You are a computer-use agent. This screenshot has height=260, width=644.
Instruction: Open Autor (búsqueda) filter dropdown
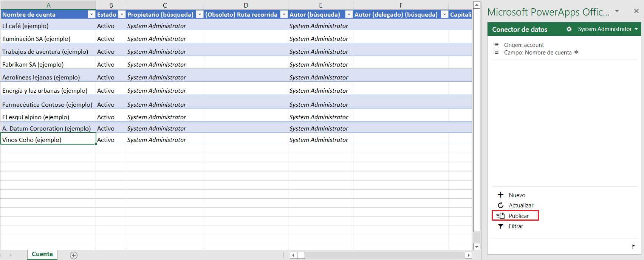click(349, 14)
